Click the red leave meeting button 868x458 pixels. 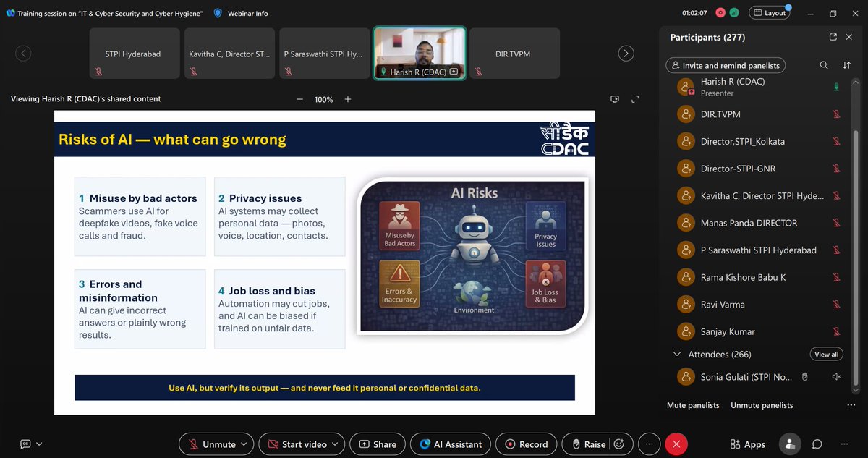(676, 444)
